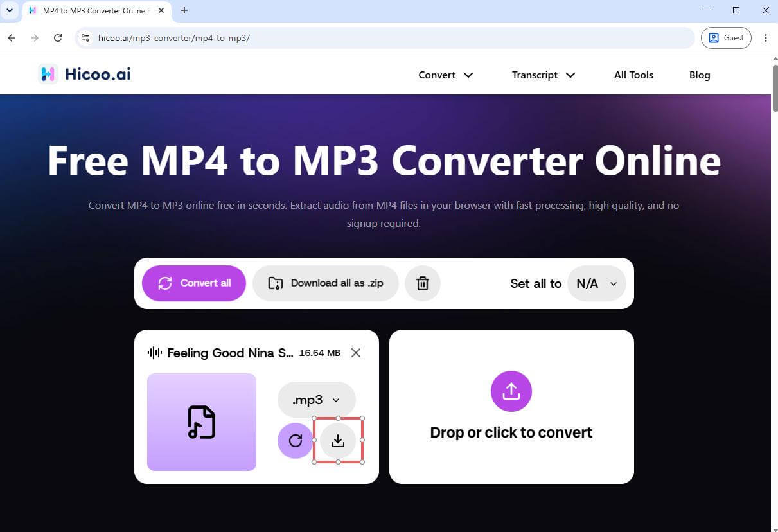This screenshot has height=532, width=778.
Task: Open the Guest profile button
Action: pyautogui.click(x=726, y=38)
